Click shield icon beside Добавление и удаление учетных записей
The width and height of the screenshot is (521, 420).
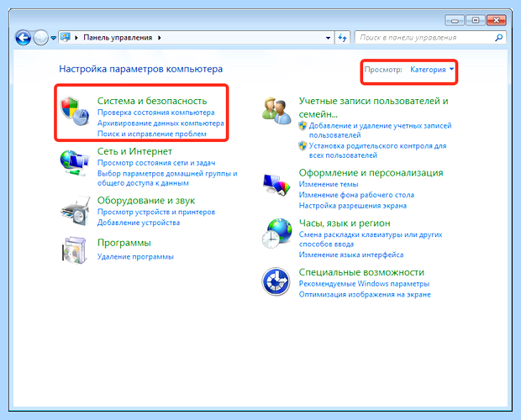[303, 126]
